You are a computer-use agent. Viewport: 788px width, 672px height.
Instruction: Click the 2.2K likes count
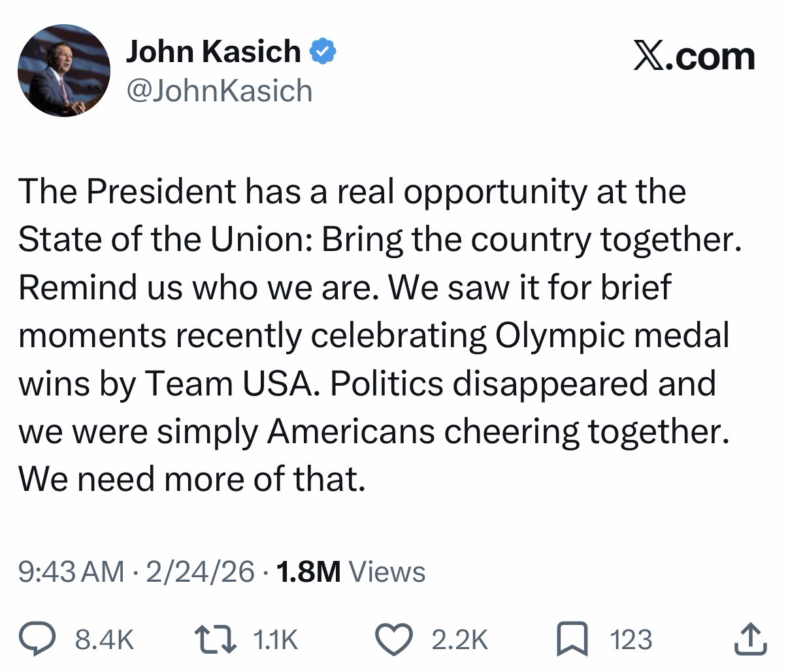point(460,639)
